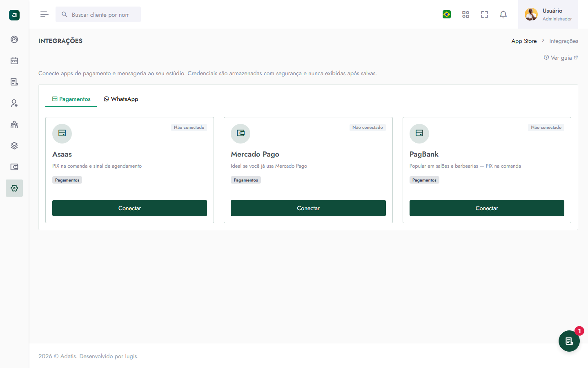This screenshot has height=368, width=588.
Task: Open the floating chat button with badge
Action: (569, 341)
